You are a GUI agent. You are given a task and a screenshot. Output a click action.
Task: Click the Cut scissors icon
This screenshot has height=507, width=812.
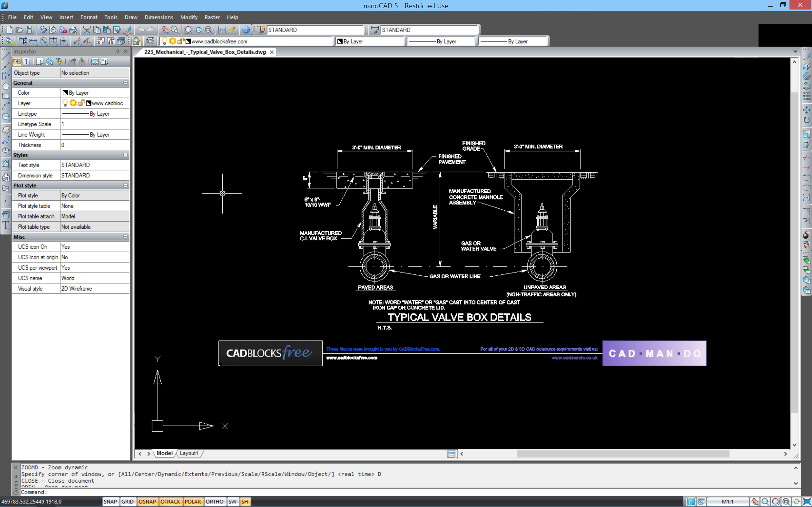pos(87,29)
